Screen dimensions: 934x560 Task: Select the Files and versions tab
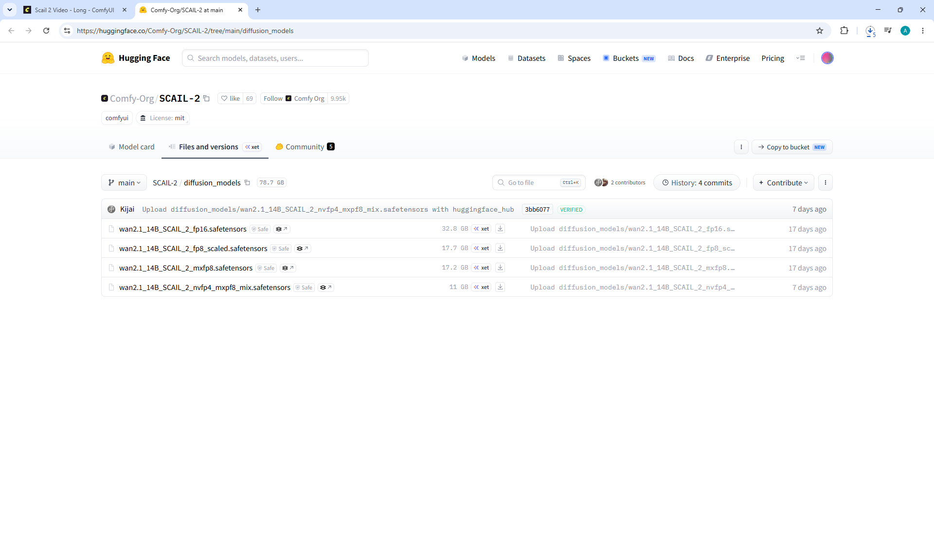[x=215, y=147]
